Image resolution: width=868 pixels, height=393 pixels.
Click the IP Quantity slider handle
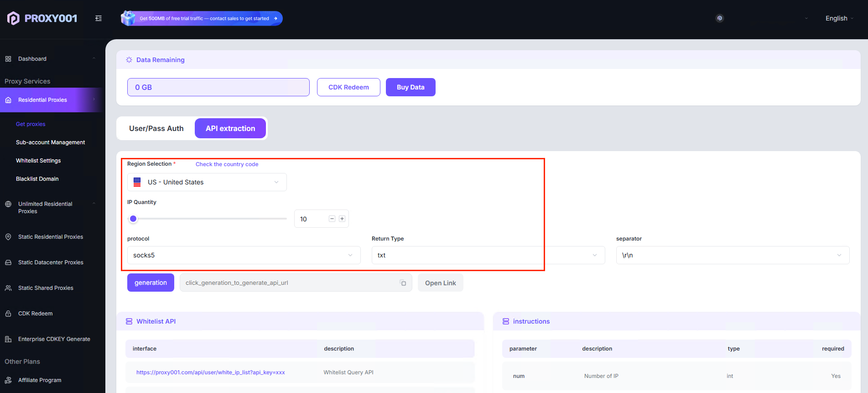point(133,219)
